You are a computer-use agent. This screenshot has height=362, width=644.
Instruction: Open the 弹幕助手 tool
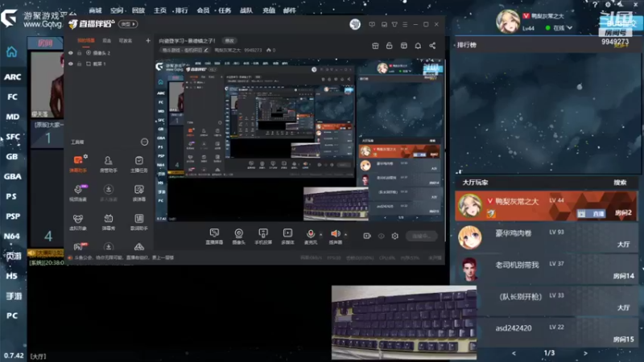[78, 164]
